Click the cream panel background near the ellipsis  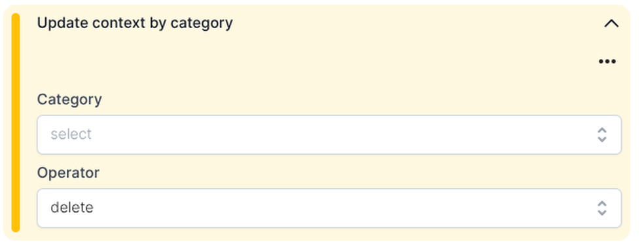click(x=534, y=62)
